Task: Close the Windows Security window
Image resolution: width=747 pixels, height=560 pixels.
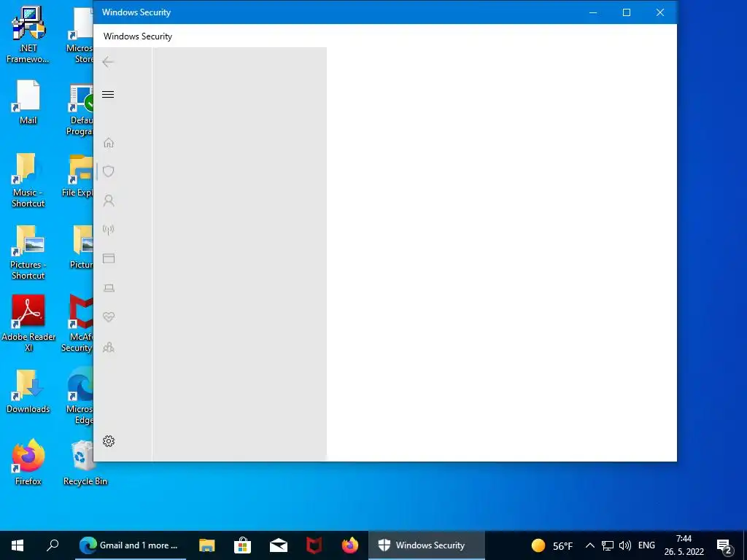Action: tap(659, 12)
